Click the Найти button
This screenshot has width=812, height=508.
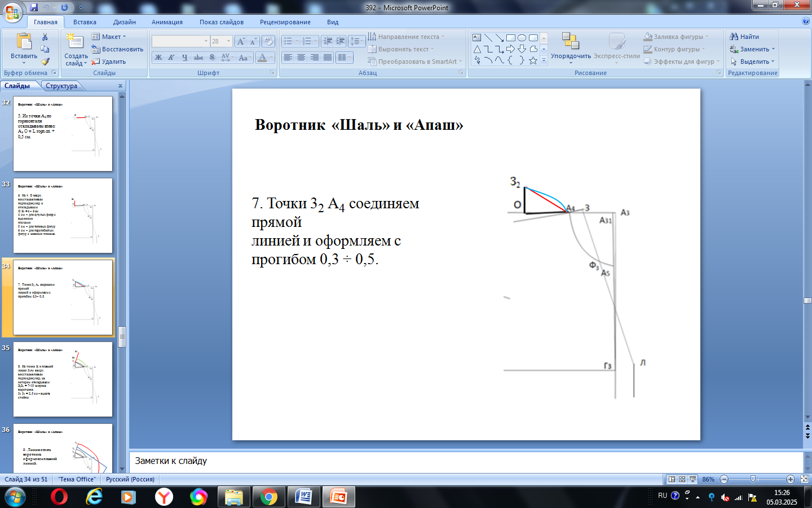[x=744, y=37]
